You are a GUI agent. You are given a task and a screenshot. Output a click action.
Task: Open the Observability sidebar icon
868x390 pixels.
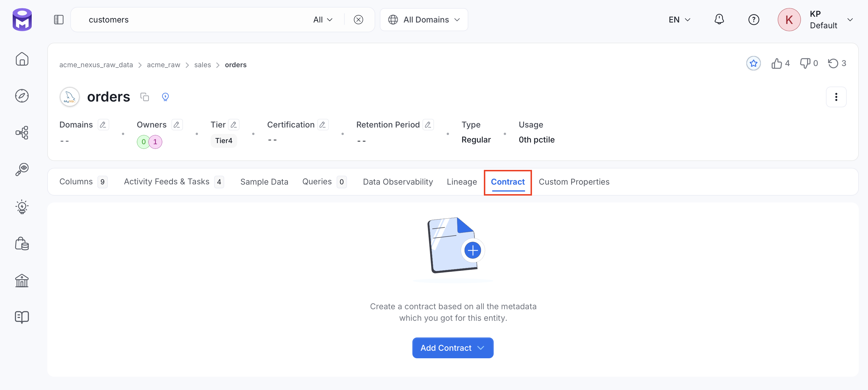click(x=22, y=169)
